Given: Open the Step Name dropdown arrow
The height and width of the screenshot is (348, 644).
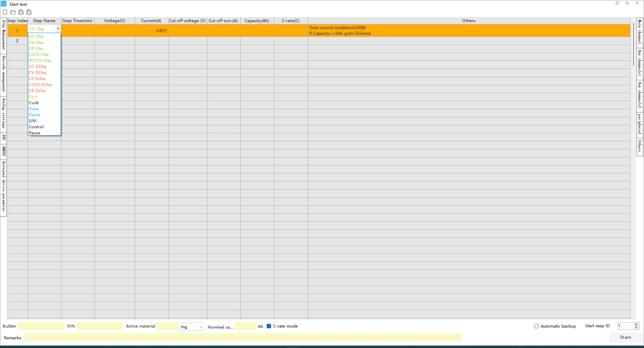Looking at the screenshot, I should [58, 29].
